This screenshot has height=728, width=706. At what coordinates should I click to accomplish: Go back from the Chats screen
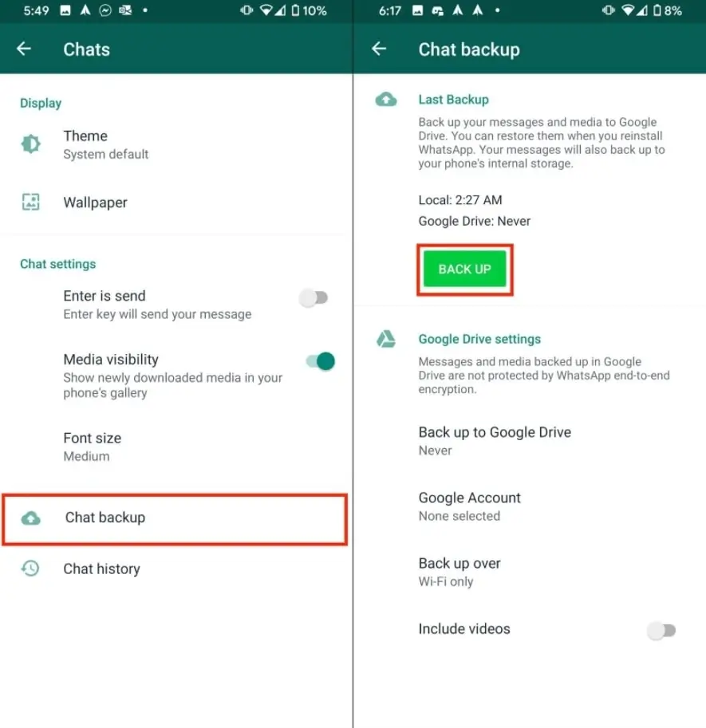pyautogui.click(x=24, y=49)
